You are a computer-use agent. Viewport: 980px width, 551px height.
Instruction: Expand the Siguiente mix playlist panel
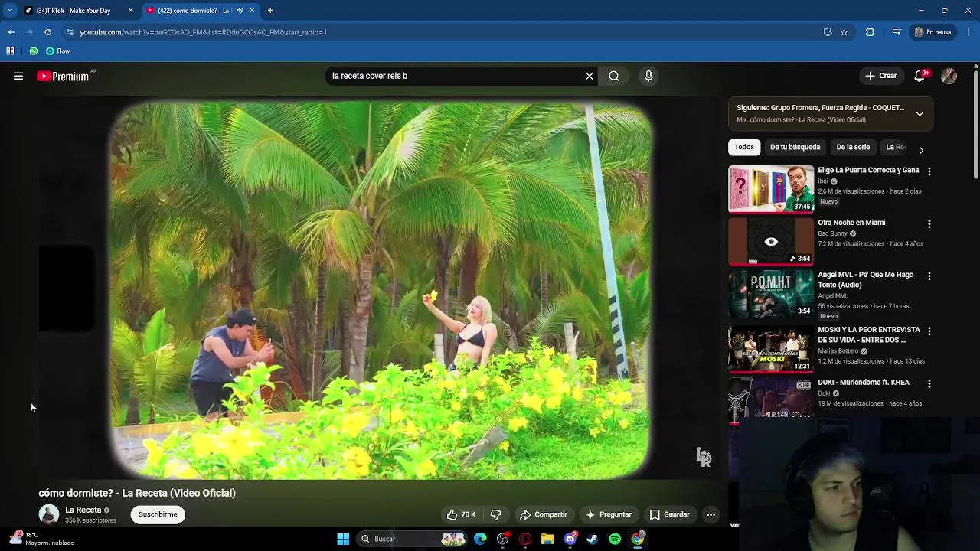pos(920,113)
